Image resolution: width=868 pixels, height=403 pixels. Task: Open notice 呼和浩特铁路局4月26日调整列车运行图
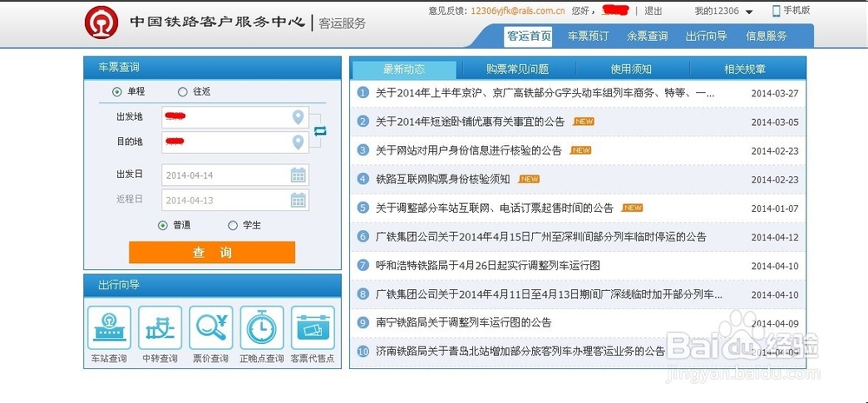[x=488, y=265]
